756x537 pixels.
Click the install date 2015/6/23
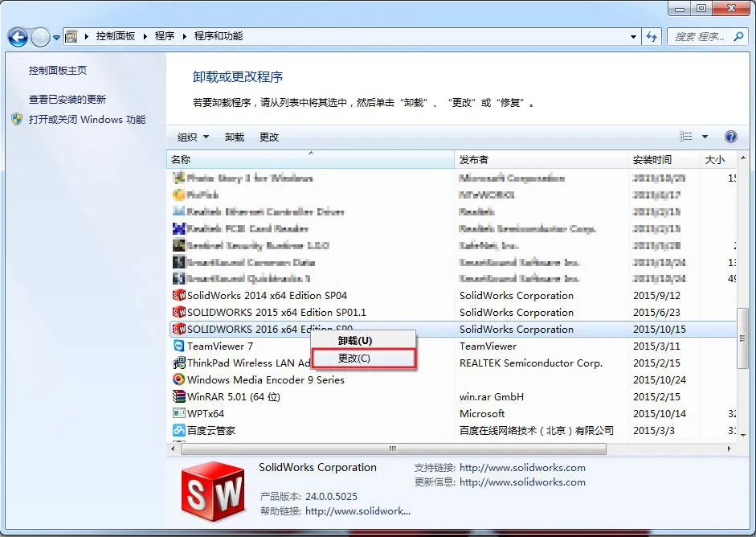tap(656, 312)
